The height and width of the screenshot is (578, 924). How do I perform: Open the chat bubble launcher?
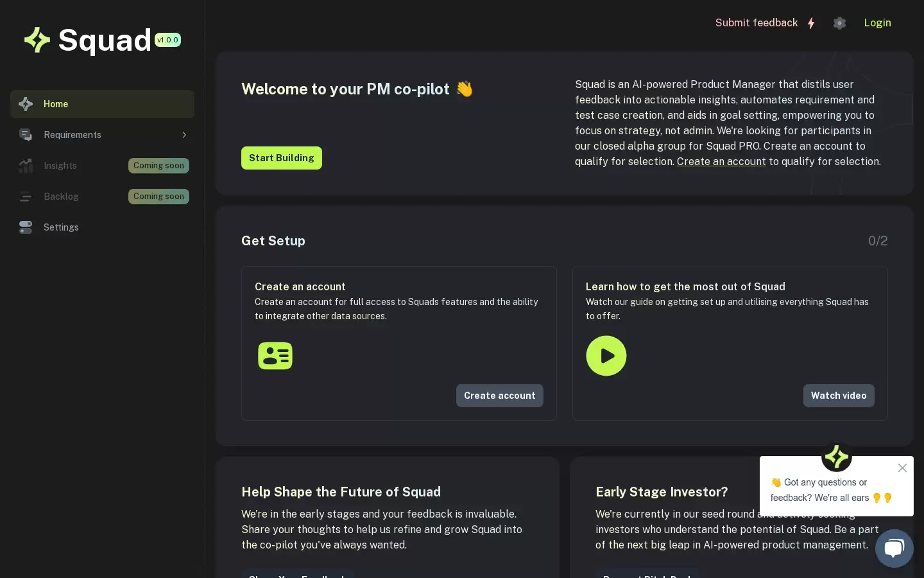(x=894, y=548)
